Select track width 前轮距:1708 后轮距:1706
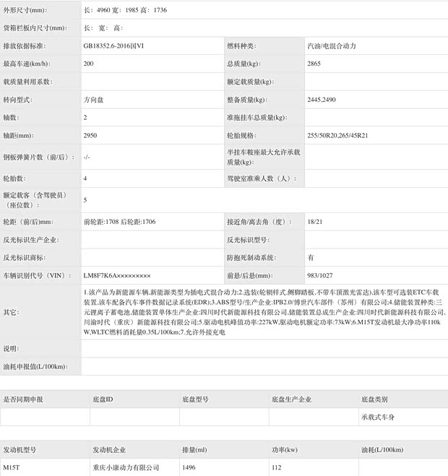The height and width of the screenshot is (476, 448). coord(119,222)
